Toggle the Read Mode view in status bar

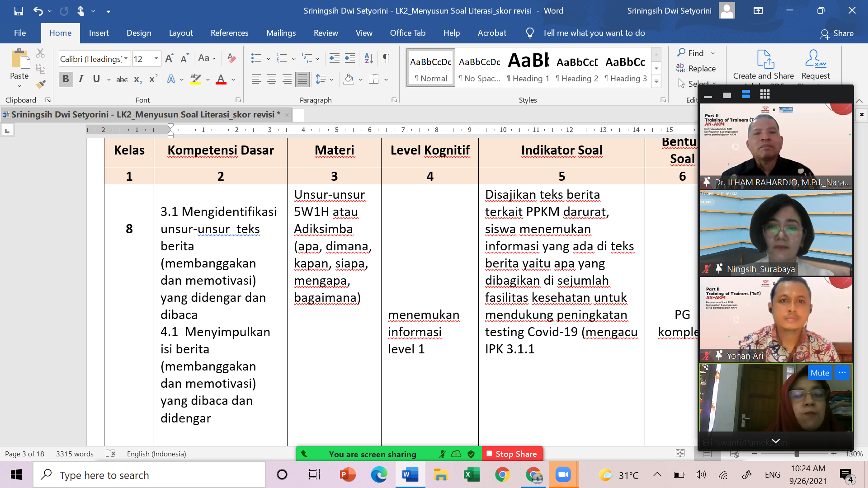[x=680, y=454]
